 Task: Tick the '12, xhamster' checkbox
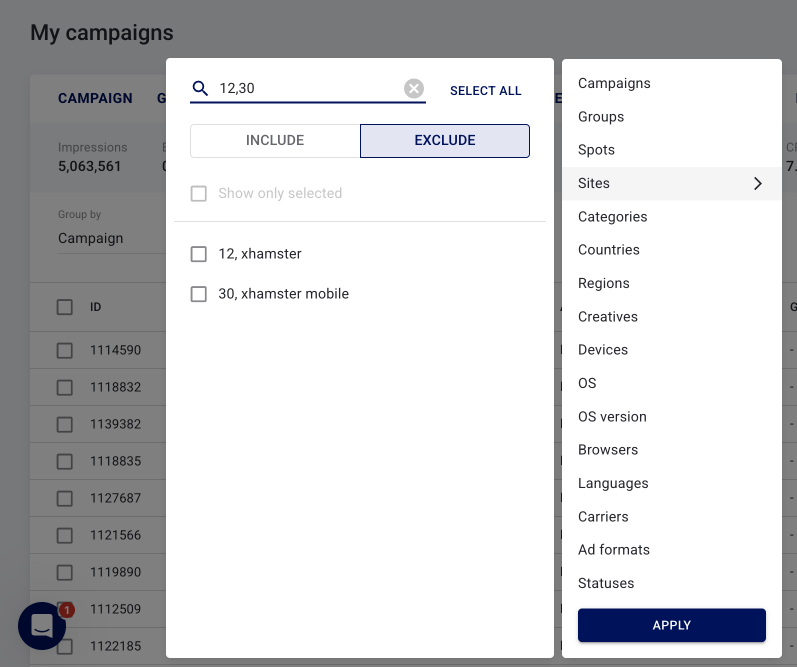click(x=199, y=254)
